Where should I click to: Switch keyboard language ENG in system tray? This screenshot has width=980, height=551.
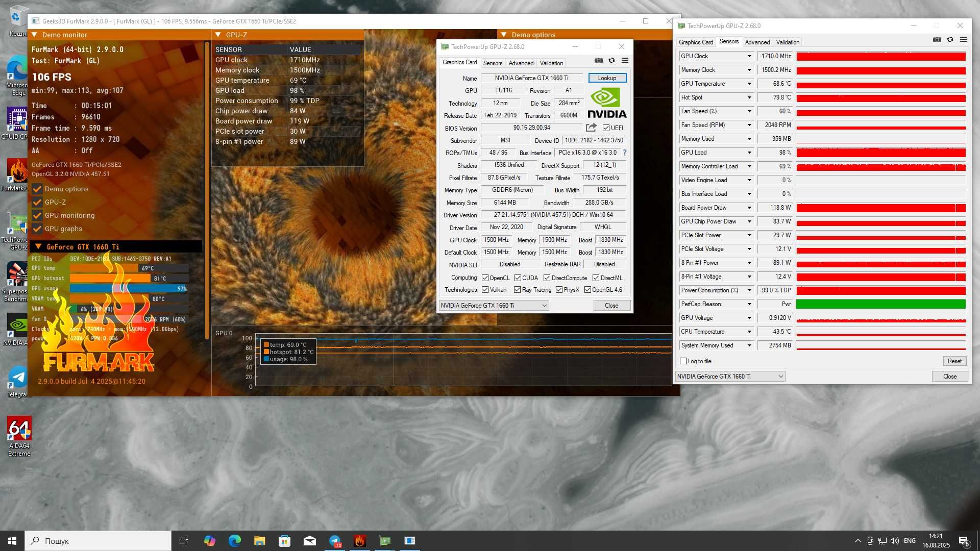click(x=910, y=541)
